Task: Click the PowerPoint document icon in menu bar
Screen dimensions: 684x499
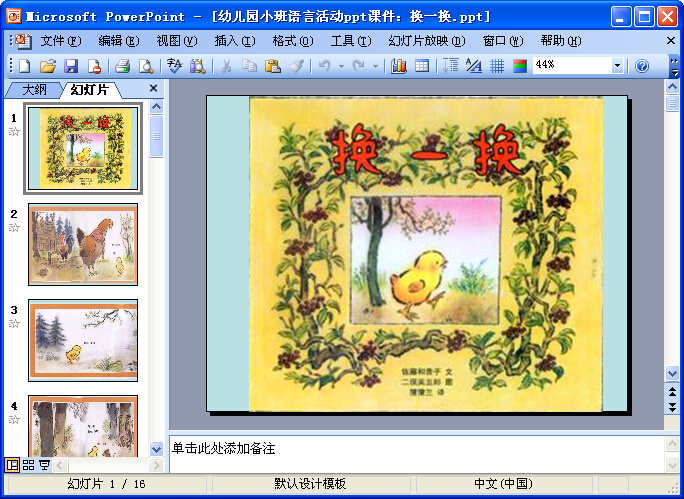Action: point(23,41)
